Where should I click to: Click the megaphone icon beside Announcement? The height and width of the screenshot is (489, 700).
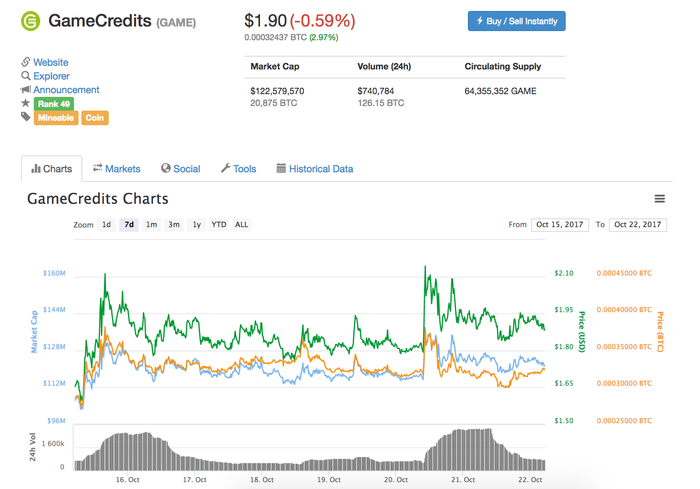25,89
